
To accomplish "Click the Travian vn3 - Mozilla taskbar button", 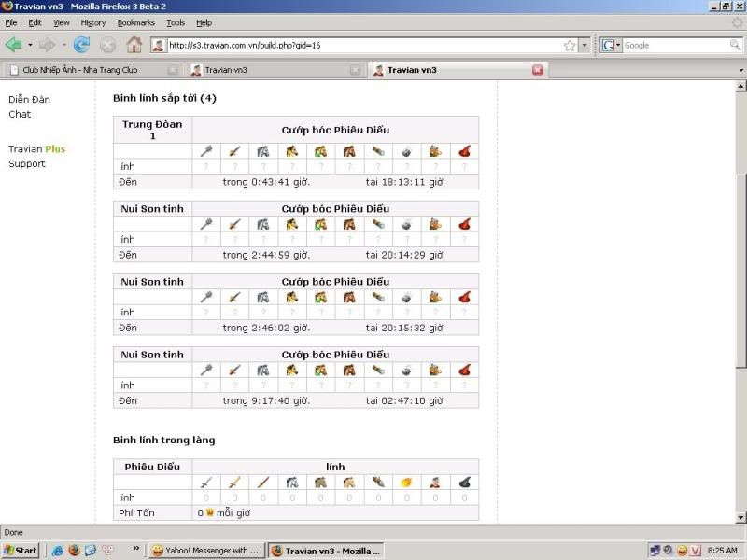I will coord(326,551).
